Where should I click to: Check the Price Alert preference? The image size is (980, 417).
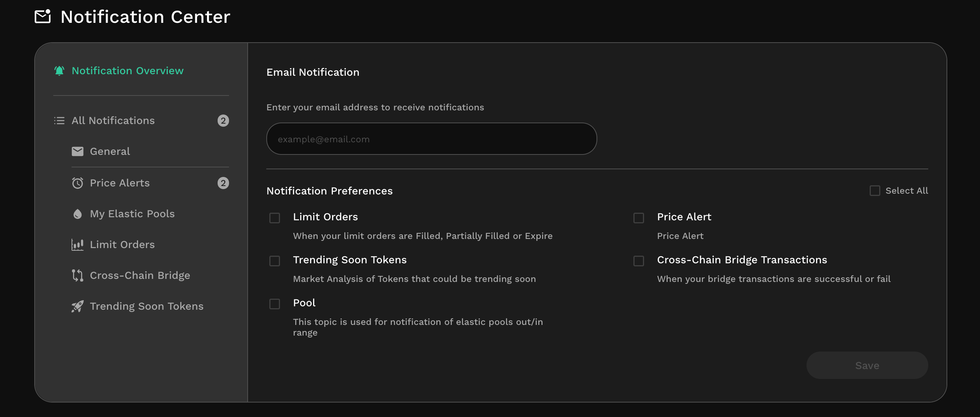point(639,218)
